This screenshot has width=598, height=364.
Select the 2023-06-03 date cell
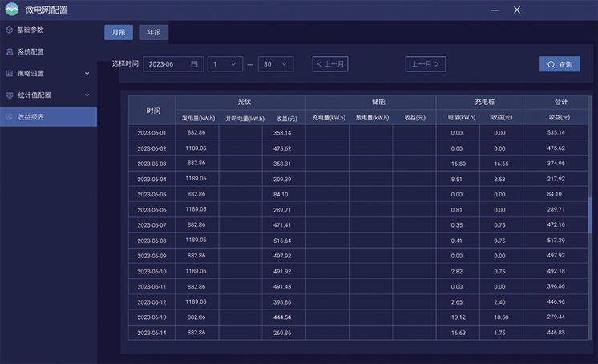152,164
